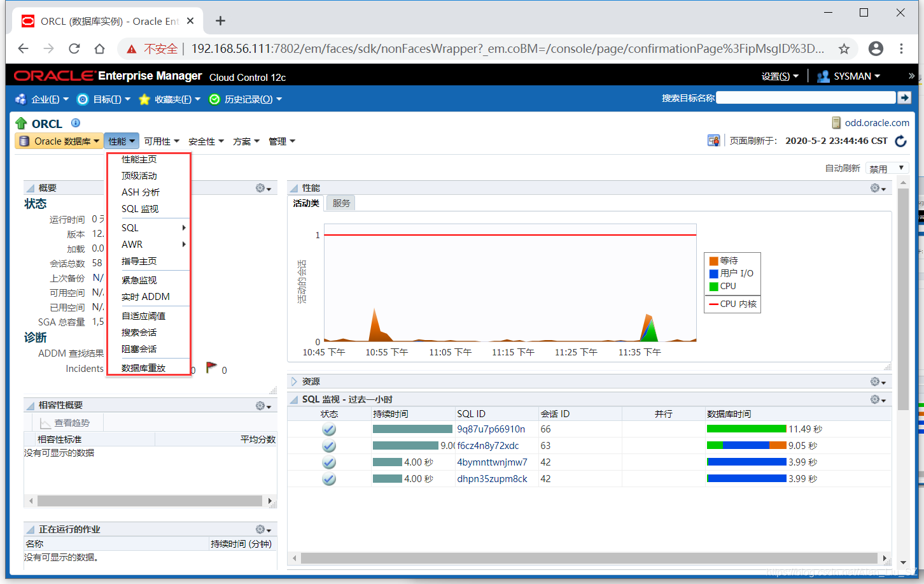924x584 pixels.
Task: Open the 可用性 dropdown menu
Action: [x=161, y=141]
